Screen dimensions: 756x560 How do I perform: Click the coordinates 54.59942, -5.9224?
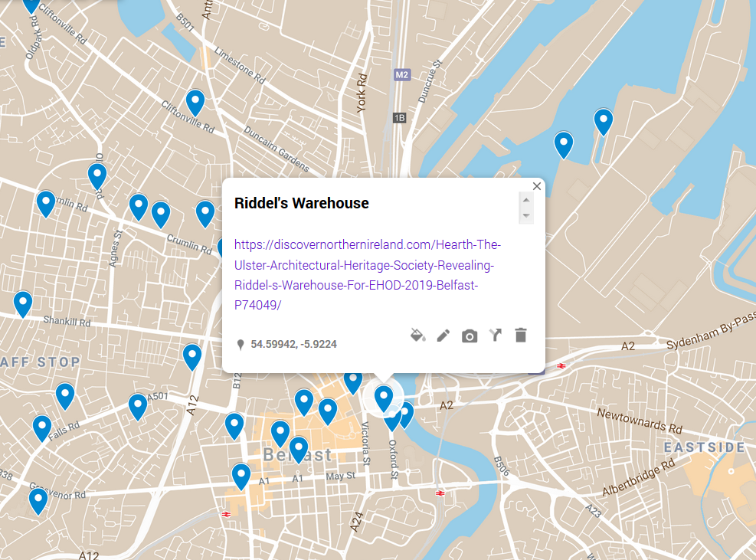coord(293,345)
